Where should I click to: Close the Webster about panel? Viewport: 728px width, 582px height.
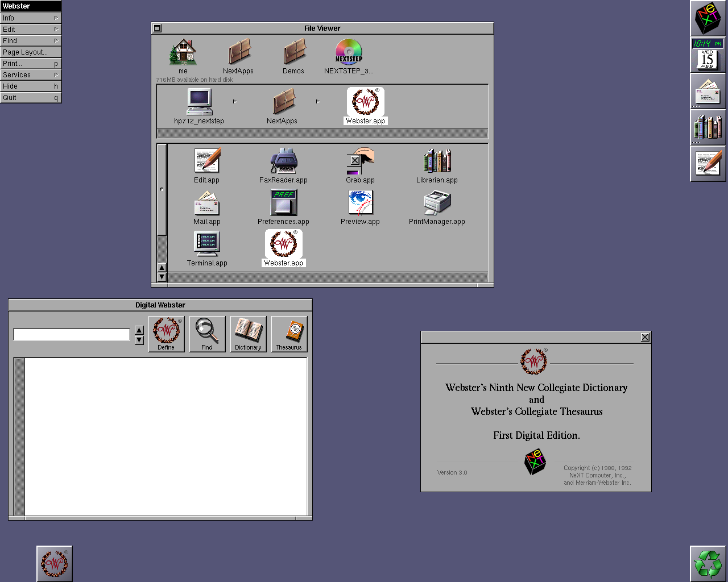coord(645,337)
